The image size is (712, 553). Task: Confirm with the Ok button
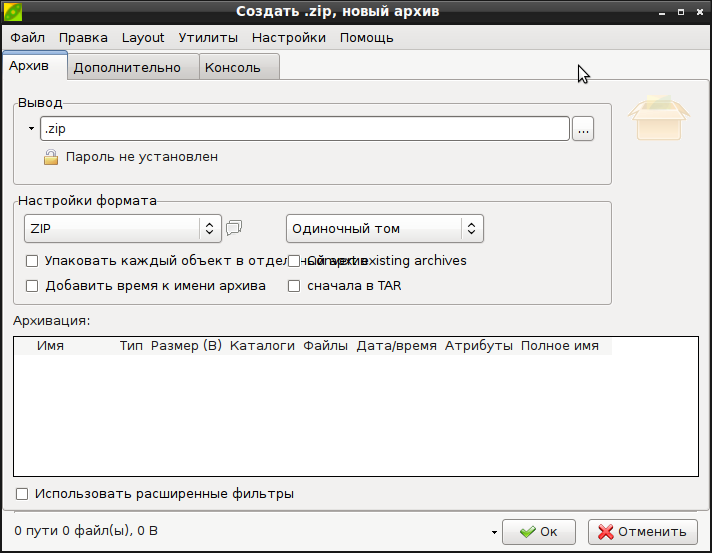[539, 532]
